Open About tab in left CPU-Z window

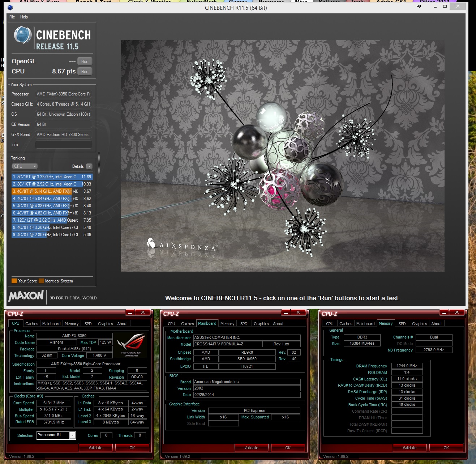[123, 324]
